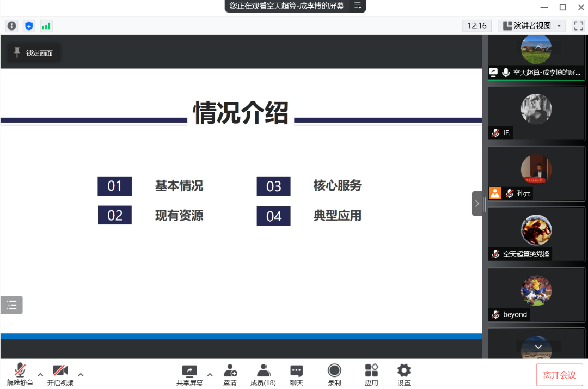The width and height of the screenshot is (588, 389).
Task: Open the 共享屏幕 sharing options chevron
Action: click(x=209, y=375)
